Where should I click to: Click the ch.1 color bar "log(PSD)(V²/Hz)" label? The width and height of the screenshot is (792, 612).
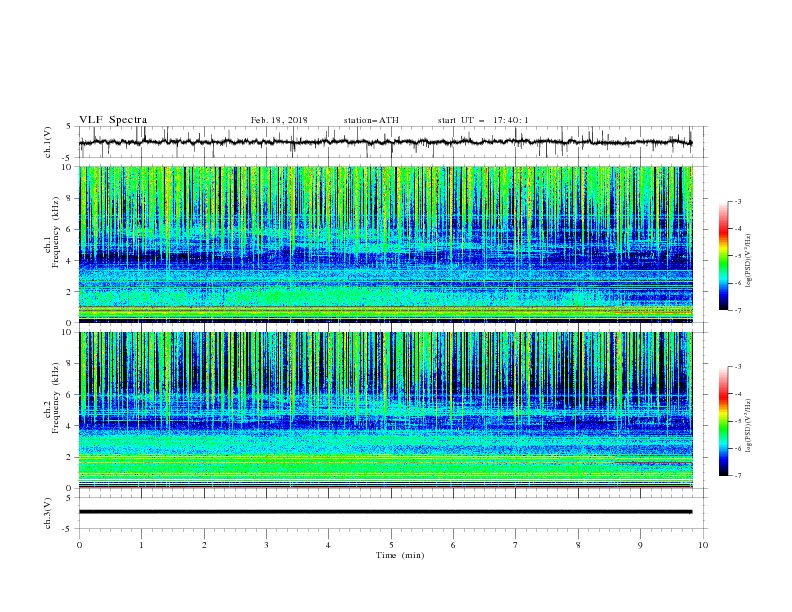point(749,261)
